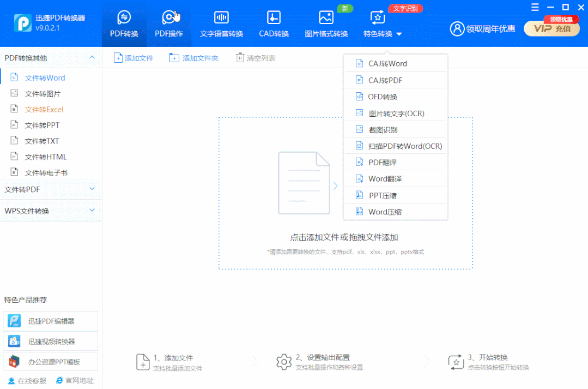Open 迅捷PDF编辑器 product recommendation
Screen dimensions: 588x389
[51, 321]
